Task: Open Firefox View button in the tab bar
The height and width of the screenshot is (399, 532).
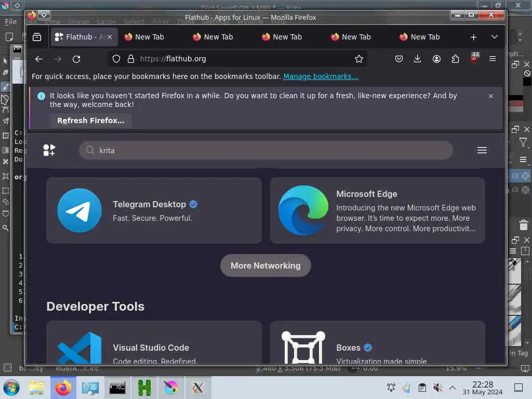Action: click(x=37, y=37)
